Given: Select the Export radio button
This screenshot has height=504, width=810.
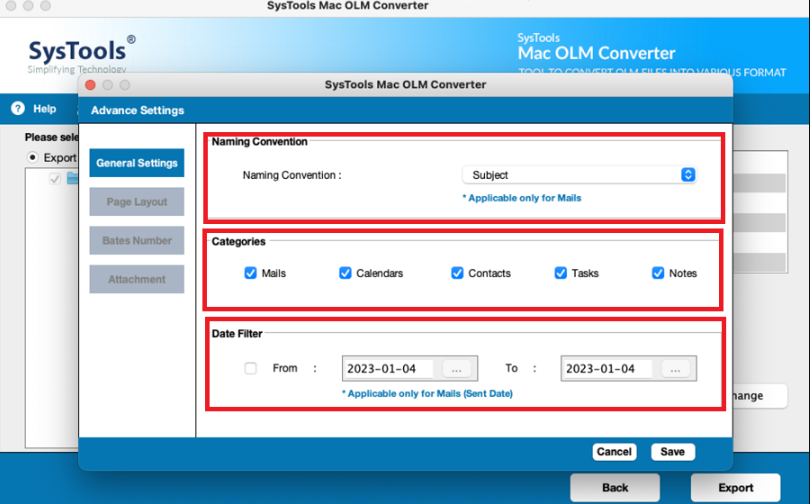Looking at the screenshot, I should (33, 157).
